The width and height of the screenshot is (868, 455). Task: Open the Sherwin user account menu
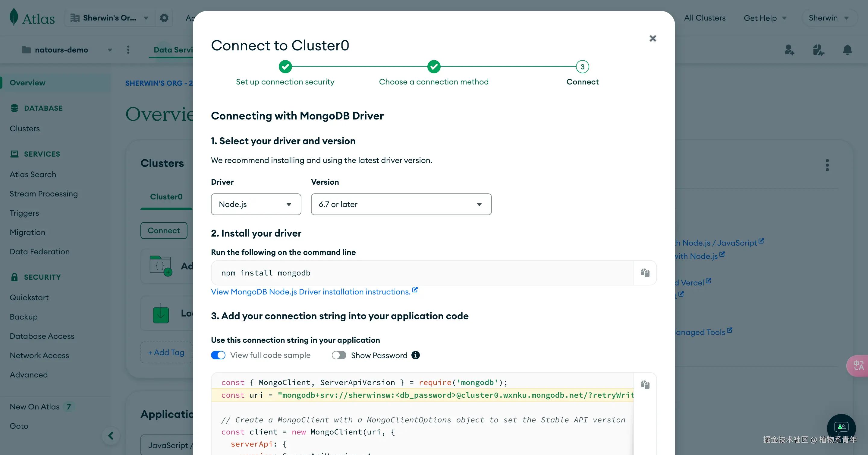(x=829, y=18)
